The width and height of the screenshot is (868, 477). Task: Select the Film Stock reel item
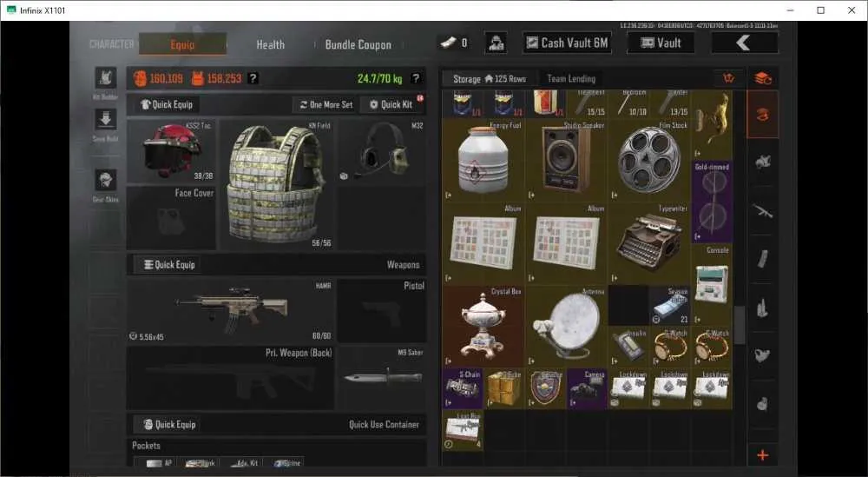coord(648,160)
